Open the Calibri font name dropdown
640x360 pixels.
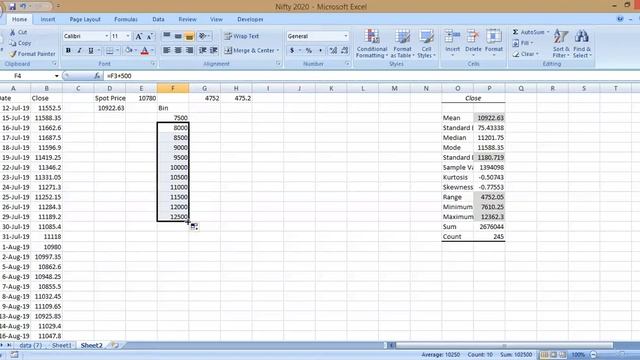107,36
